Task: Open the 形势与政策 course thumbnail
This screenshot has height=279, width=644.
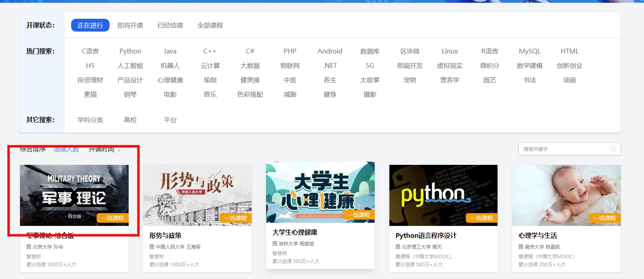Action: [197, 195]
